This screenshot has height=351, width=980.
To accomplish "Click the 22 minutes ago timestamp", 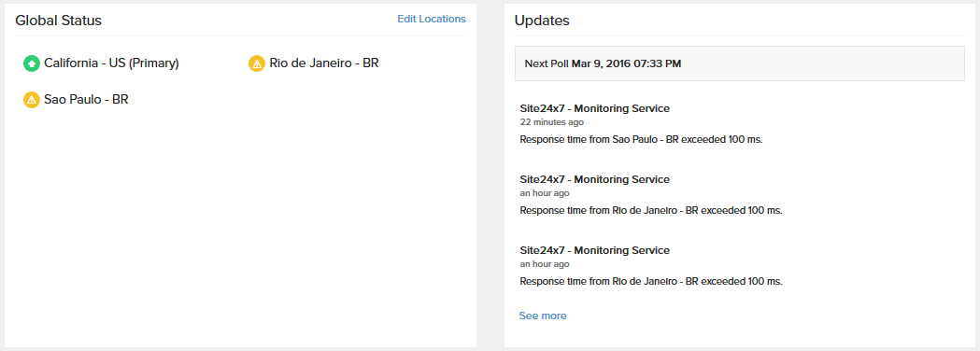I will [551, 122].
